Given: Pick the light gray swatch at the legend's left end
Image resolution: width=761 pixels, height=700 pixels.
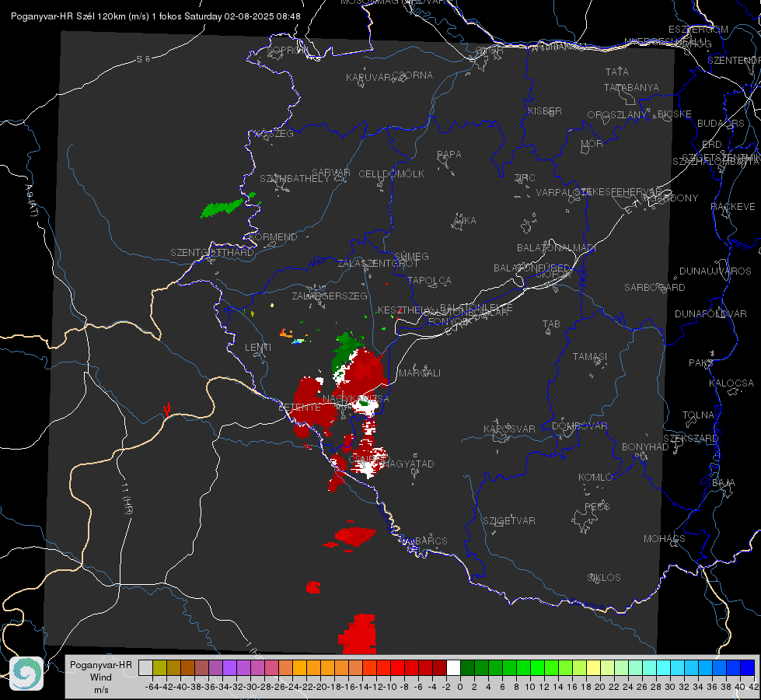Looking at the screenshot, I should 145,667.
